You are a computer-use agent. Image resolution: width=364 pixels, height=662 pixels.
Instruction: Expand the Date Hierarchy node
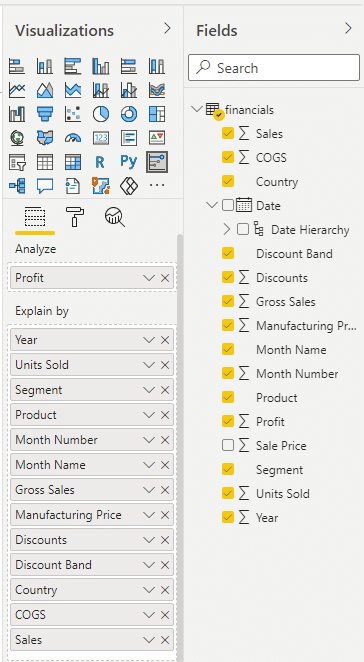227,230
